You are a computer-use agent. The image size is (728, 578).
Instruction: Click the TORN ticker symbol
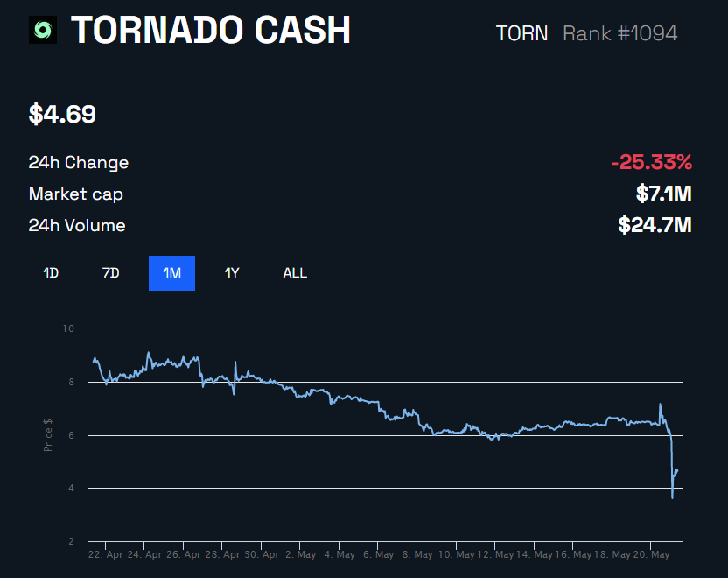(x=521, y=33)
